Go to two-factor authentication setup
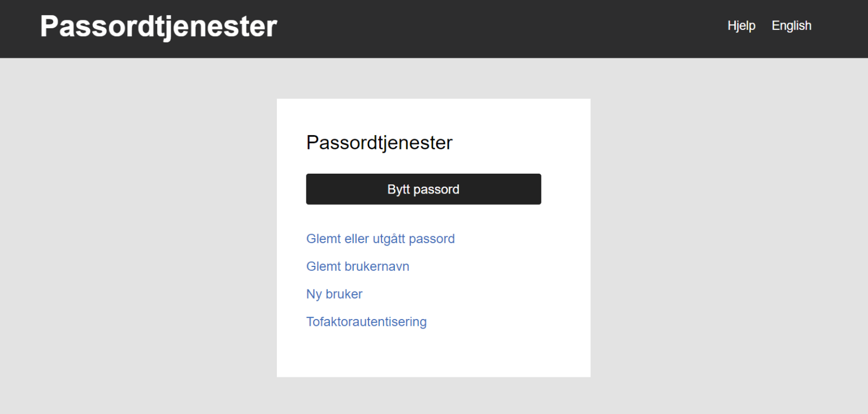868x414 pixels. [366, 322]
